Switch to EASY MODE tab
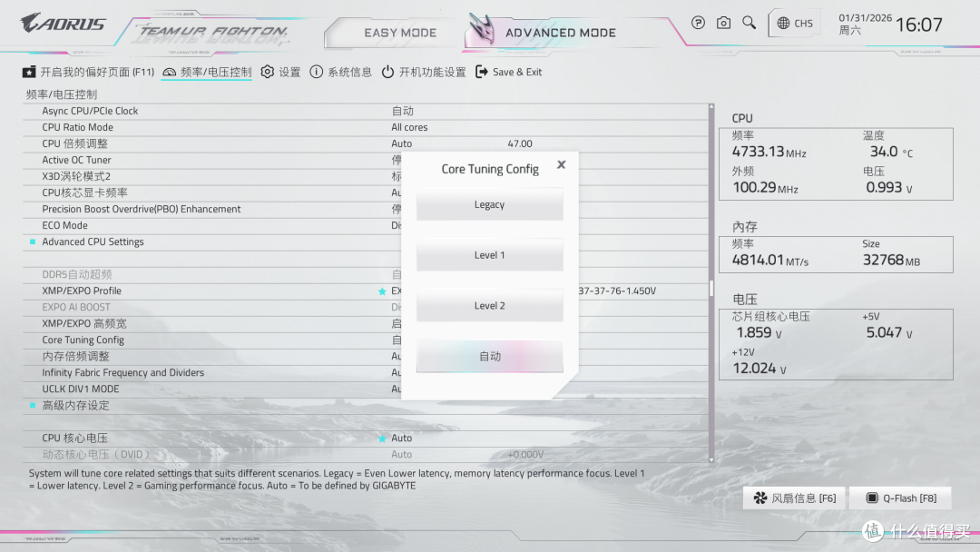This screenshot has height=552, width=980. click(x=400, y=33)
